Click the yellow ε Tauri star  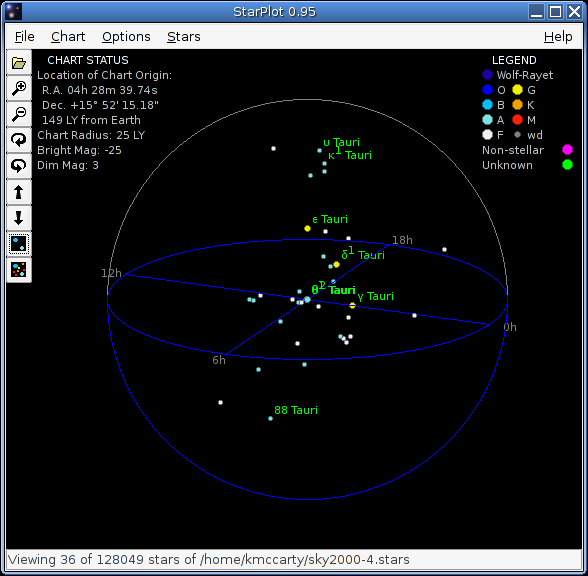click(x=308, y=228)
